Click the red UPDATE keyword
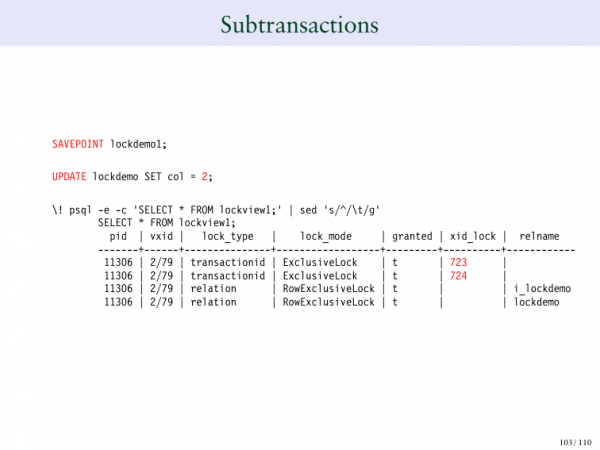Screen dimensions: 600x450 (69, 176)
